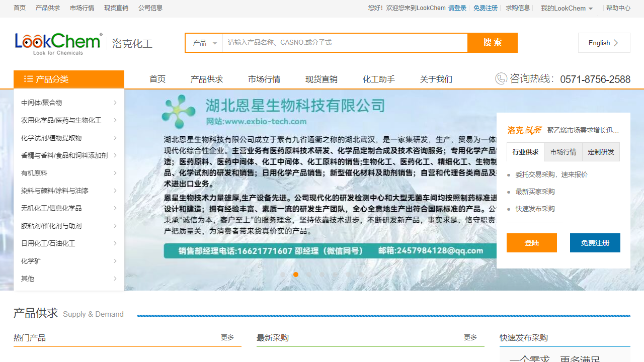Expand 香精与香料/食品和饲料添加剂 category chevron
The image size is (644, 362).
115,155
